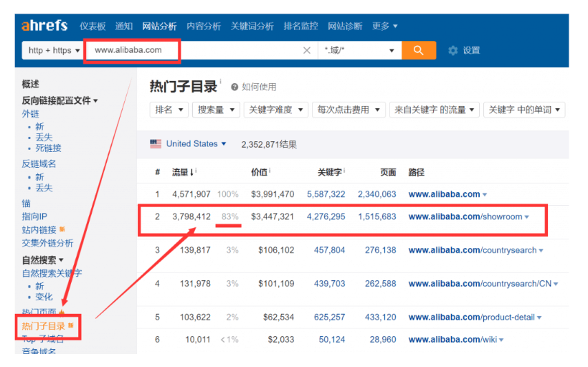Open 交集外链分析 in the sidebar
Image resolution: width=588 pixels, height=367 pixels.
coord(47,243)
